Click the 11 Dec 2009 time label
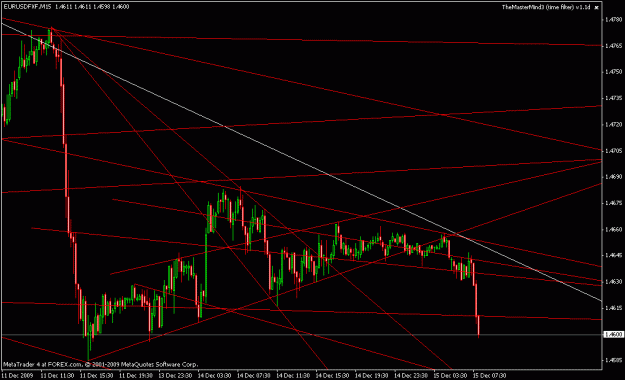Screen dimensions: 625x380 tap(17, 376)
